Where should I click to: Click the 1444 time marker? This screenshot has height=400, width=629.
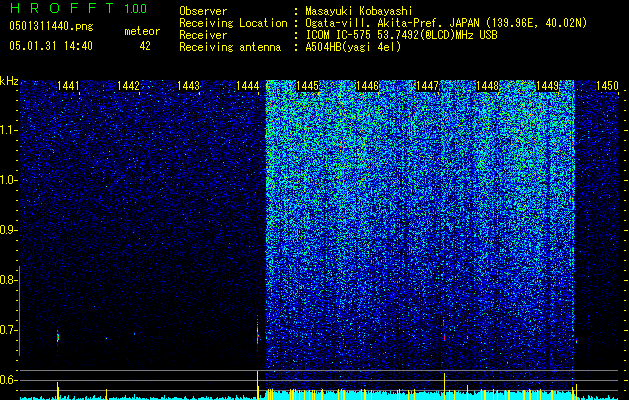pos(248,86)
